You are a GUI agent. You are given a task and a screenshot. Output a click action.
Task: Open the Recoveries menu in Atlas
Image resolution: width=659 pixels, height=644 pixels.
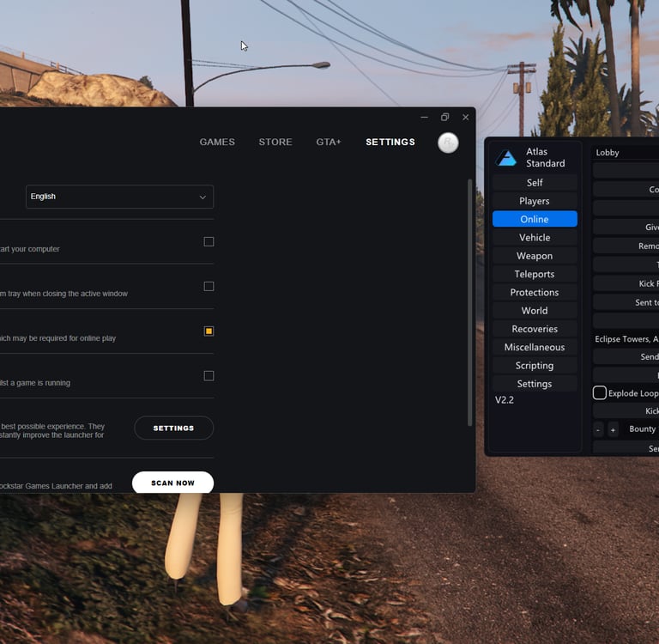tap(535, 329)
